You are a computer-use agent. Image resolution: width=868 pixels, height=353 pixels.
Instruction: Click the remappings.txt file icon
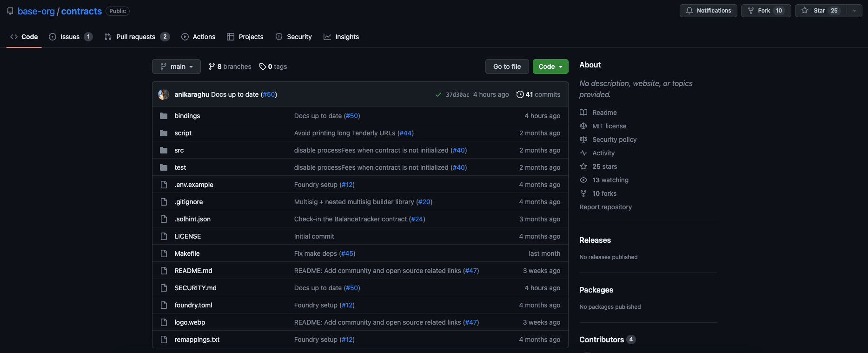pos(164,340)
